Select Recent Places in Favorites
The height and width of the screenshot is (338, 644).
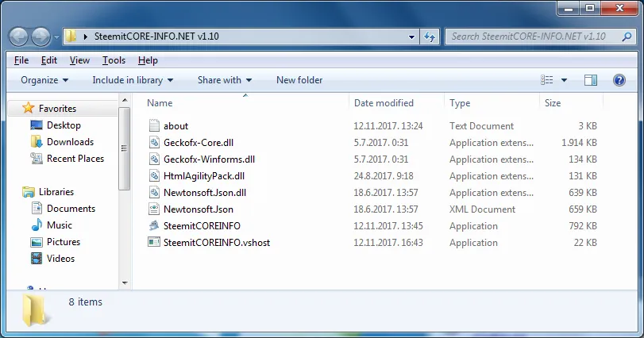coord(75,159)
